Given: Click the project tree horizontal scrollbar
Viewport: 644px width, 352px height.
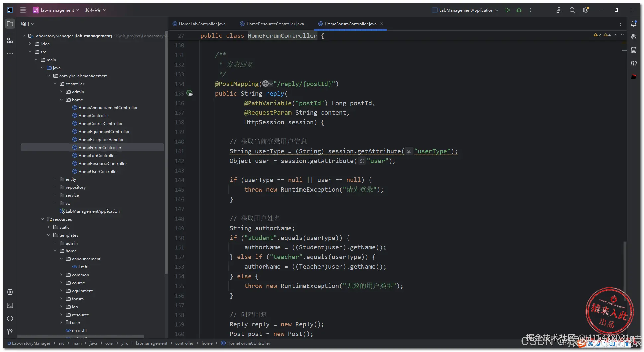Looking at the screenshot, I should (x=81, y=336).
